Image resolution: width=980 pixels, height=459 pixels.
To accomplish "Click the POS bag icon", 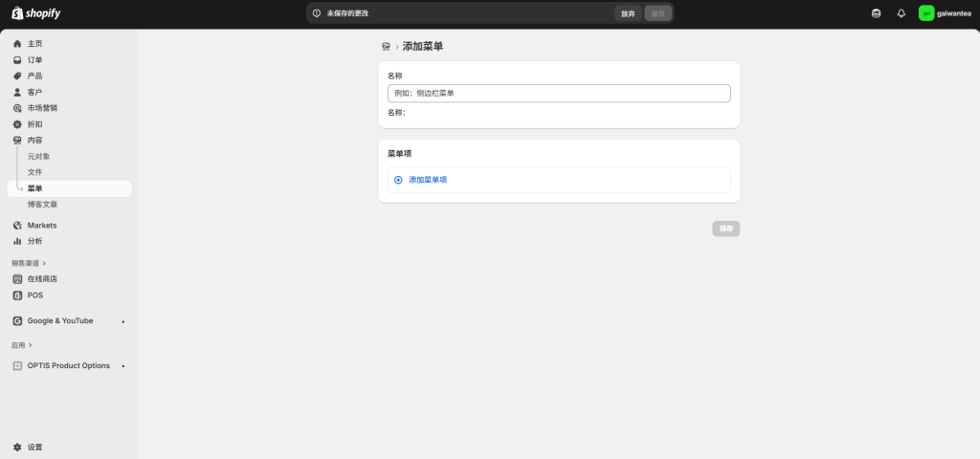I will [17, 295].
